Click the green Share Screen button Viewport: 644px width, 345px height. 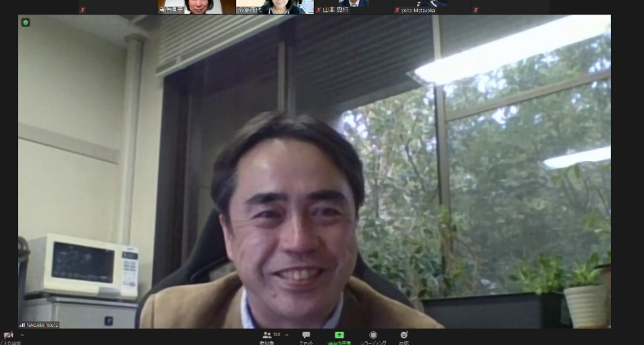(x=339, y=335)
